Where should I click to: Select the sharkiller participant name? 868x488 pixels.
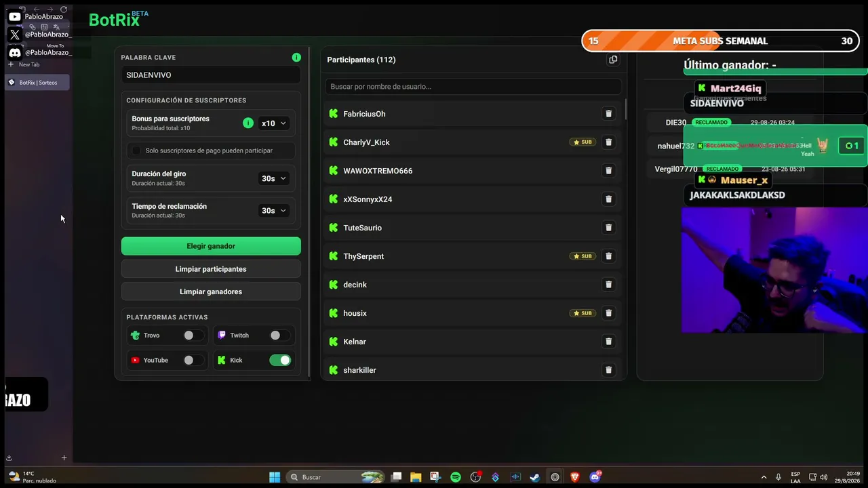359,370
